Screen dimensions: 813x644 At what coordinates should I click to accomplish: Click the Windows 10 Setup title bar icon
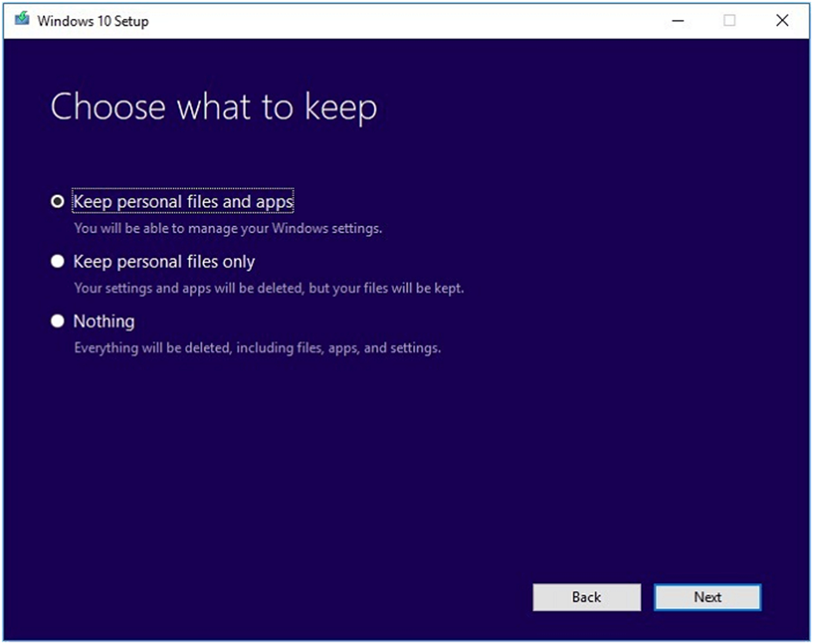pyautogui.click(x=22, y=20)
